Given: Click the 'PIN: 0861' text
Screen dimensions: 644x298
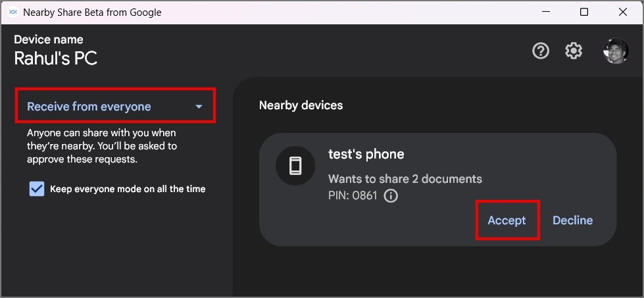Looking at the screenshot, I should click(x=353, y=196).
